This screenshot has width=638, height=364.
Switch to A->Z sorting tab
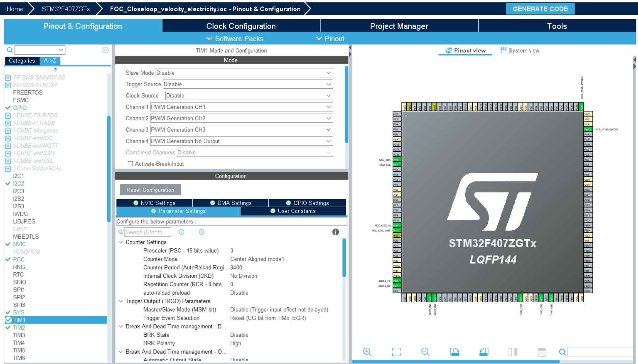pos(50,61)
